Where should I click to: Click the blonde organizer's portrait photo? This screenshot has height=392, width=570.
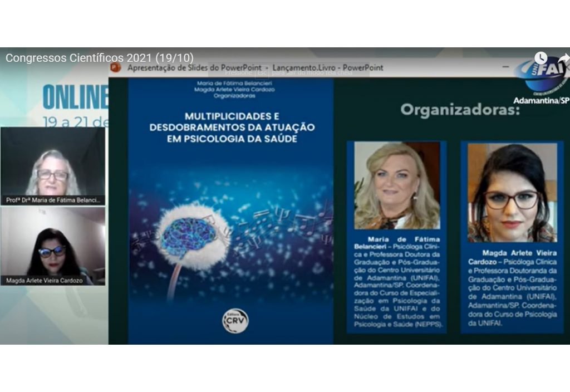tap(396, 185)
